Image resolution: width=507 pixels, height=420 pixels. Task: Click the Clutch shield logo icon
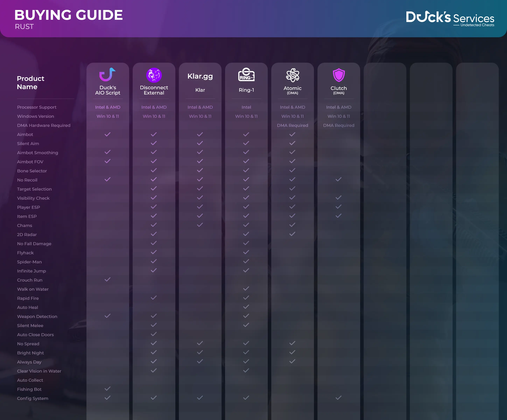point(339,75)
